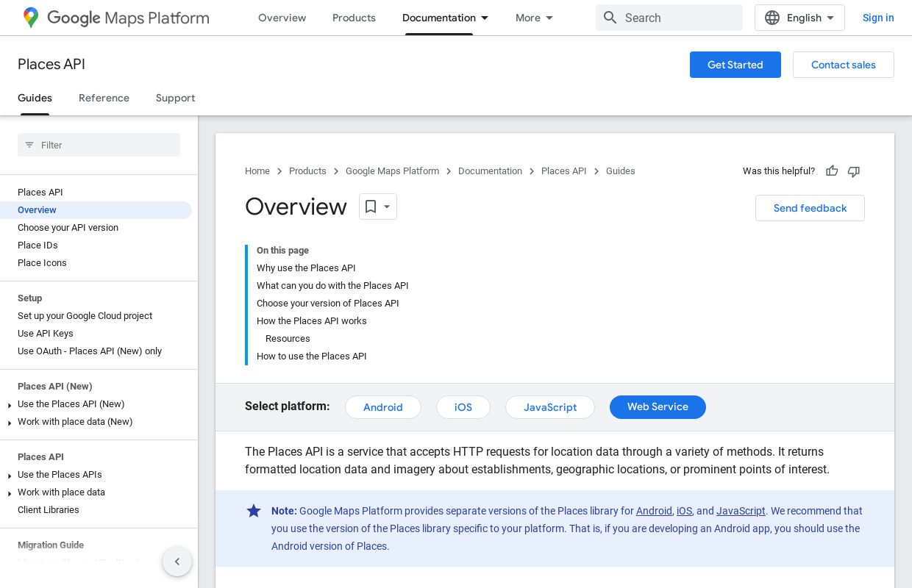Click the Sign in link

coord(878,18)
